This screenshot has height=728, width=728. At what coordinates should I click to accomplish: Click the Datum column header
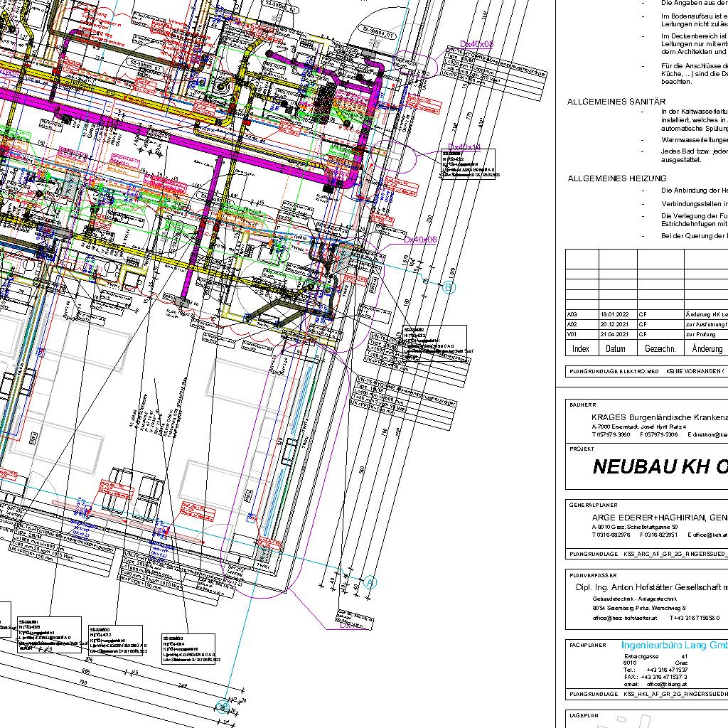pos(616,349)
